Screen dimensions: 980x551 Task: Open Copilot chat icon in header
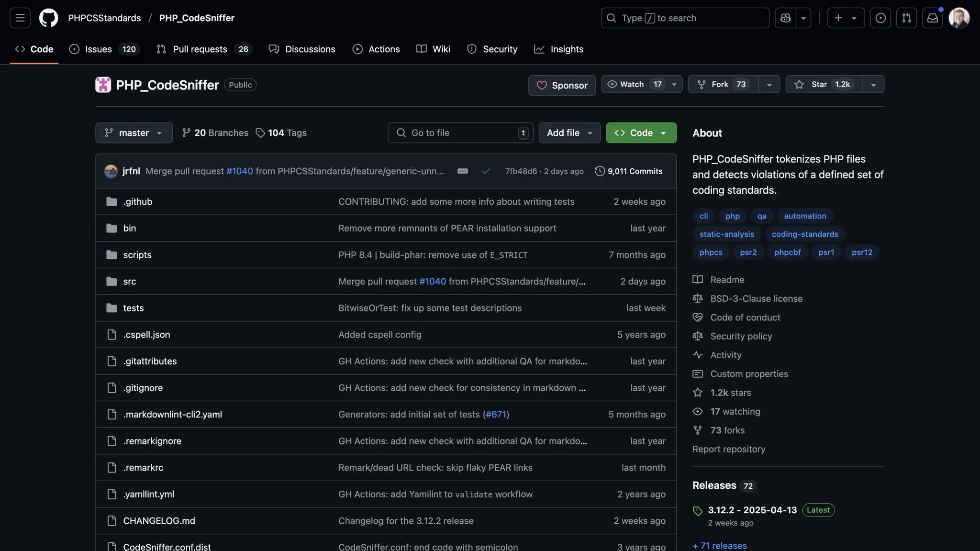pos(785,18)
